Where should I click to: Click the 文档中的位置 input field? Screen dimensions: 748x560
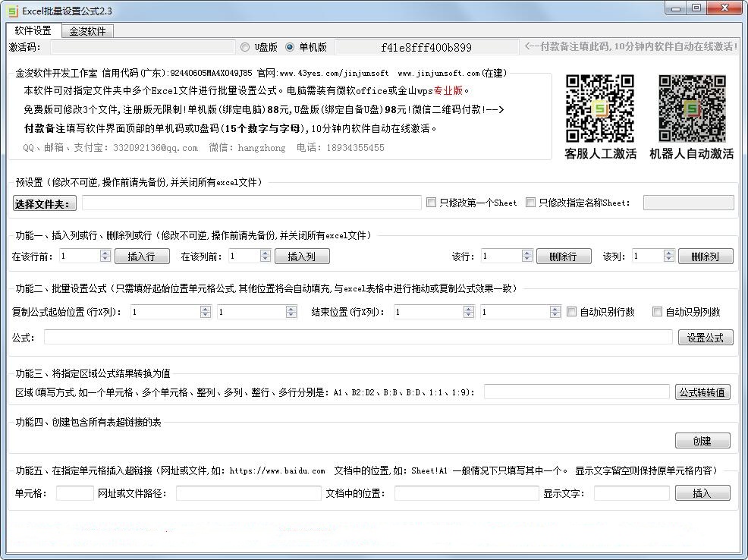[x=467, y=492]
